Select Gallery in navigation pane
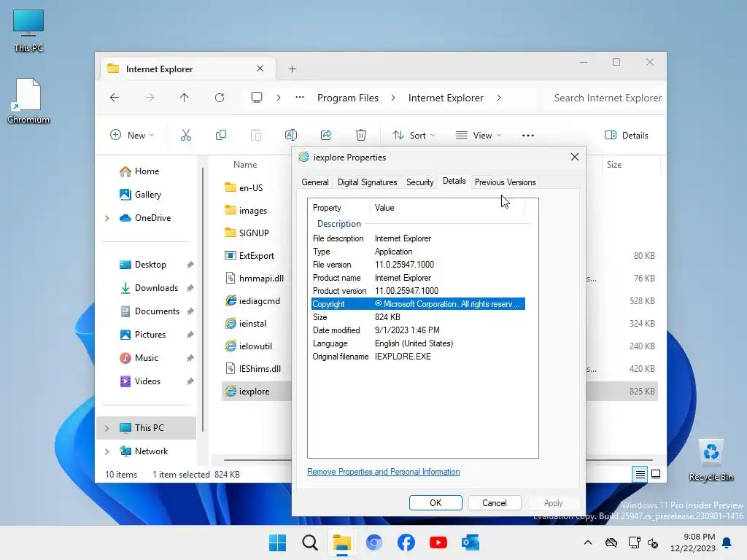The height and width of the screenshot is (560, 747). pyautogui.click(x=147, y=194)
